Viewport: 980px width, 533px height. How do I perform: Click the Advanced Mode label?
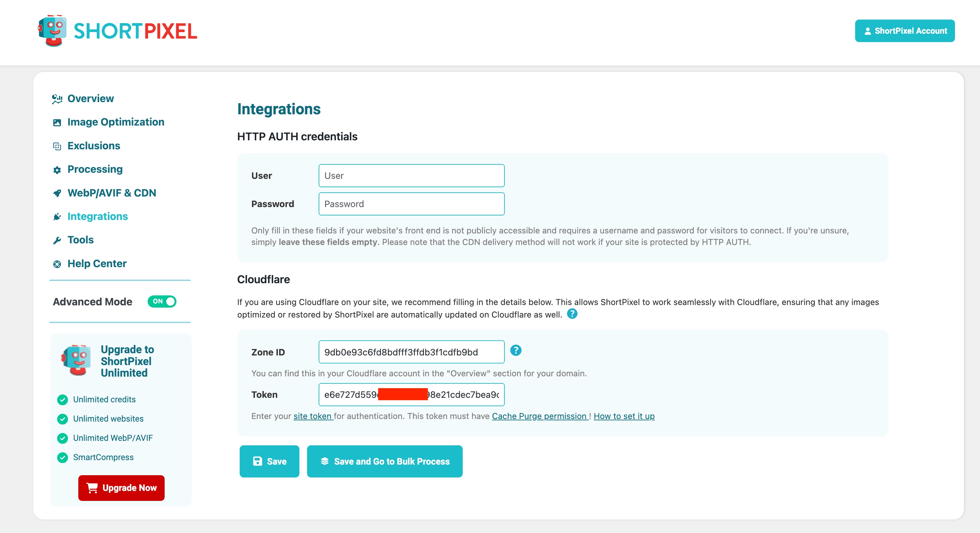[x=92, y=301]
